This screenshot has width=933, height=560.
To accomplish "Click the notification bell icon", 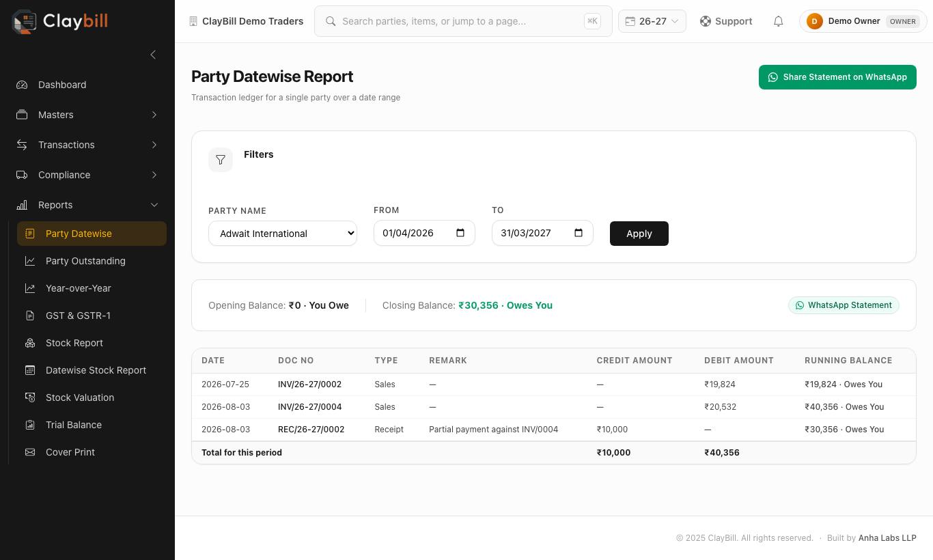I will pos(778,21).
